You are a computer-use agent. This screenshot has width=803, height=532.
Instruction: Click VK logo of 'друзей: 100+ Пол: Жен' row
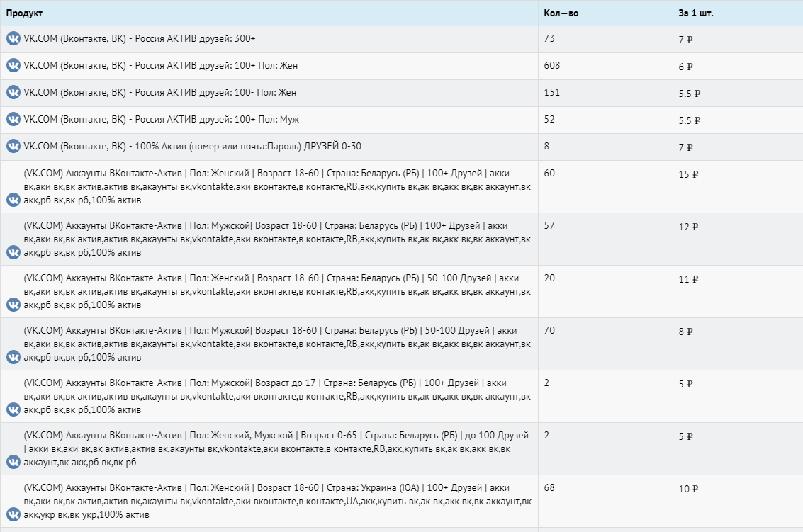pos(13,66)
